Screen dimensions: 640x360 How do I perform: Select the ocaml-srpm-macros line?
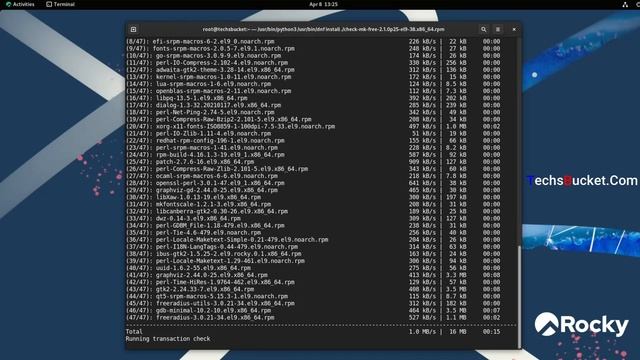[x=313, y=176]
